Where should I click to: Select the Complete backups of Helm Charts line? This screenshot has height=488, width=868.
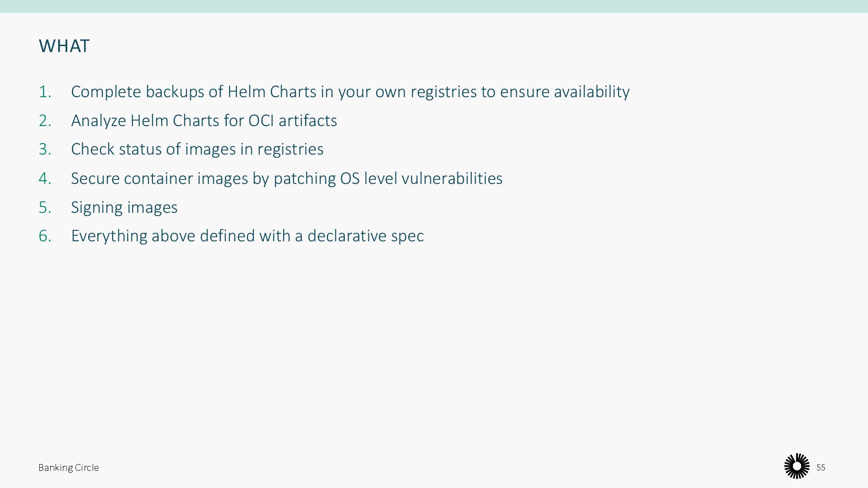(x=350, y=92)
